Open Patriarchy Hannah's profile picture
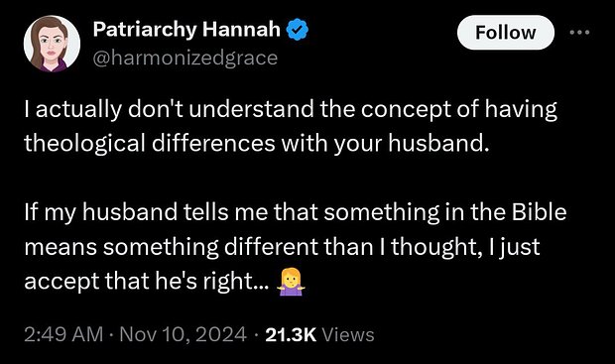The height and width of the screenshot is (364, 615). [x=52, y=44]
